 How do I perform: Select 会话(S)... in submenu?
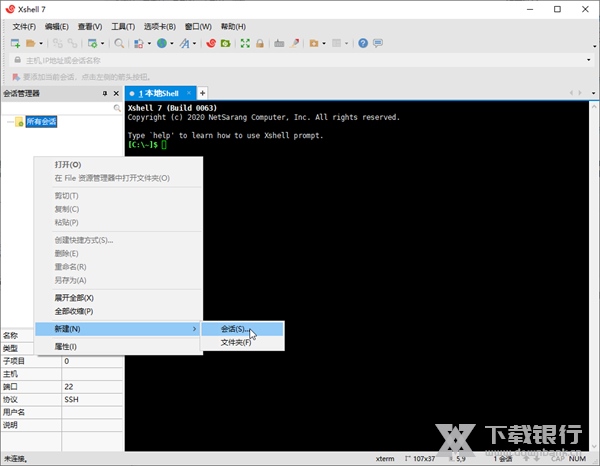pyautogui.click(x=242, y=329)
